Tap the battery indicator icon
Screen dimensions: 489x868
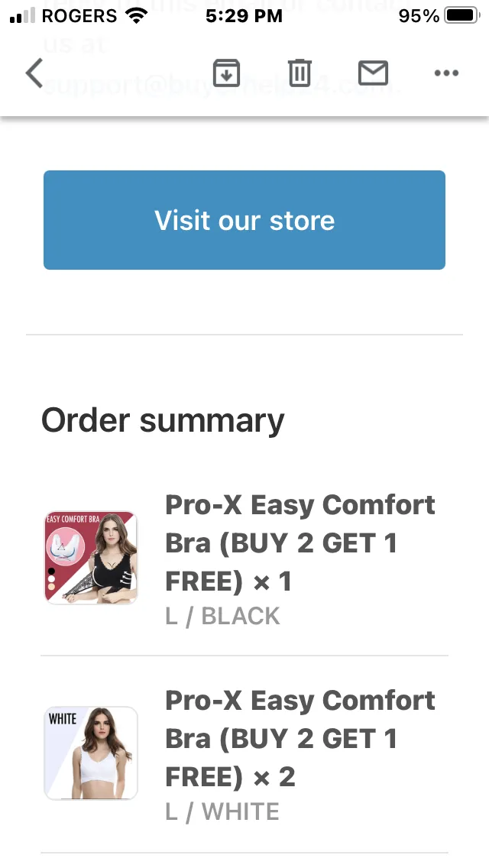(462, 15)
